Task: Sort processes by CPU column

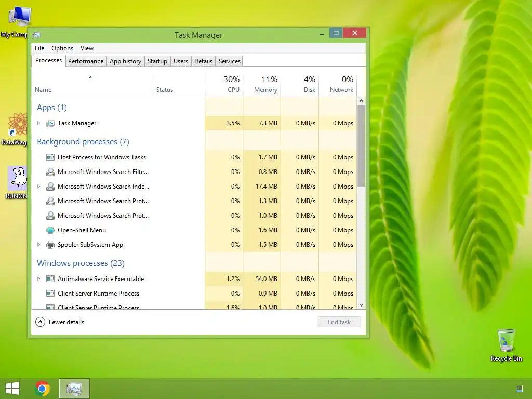Action: [x=224, y=85]
